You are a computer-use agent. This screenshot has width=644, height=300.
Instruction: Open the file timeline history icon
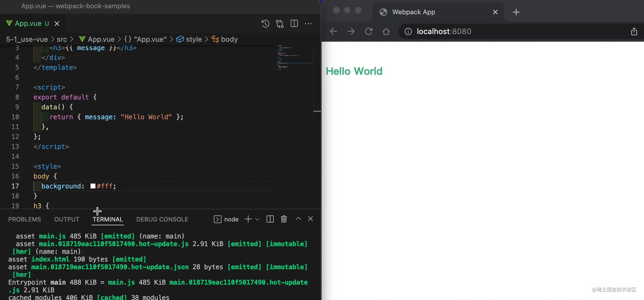265,24
